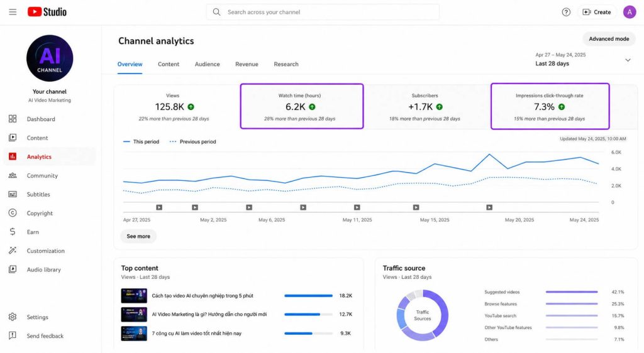Image resolution: width=644 pixels, height=353 pixels.
Task: Focus the Search across your channel field
Action: [x=323, y=12]
